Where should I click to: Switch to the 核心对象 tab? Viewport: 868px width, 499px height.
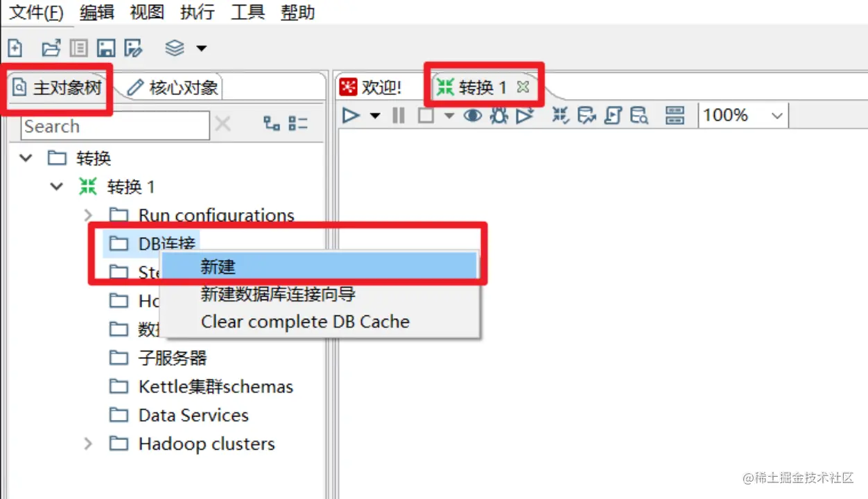coord(174,88)
